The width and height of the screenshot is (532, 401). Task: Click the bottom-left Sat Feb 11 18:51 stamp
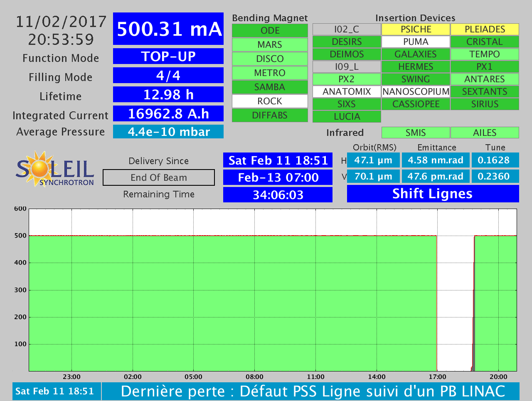[57, 391]
